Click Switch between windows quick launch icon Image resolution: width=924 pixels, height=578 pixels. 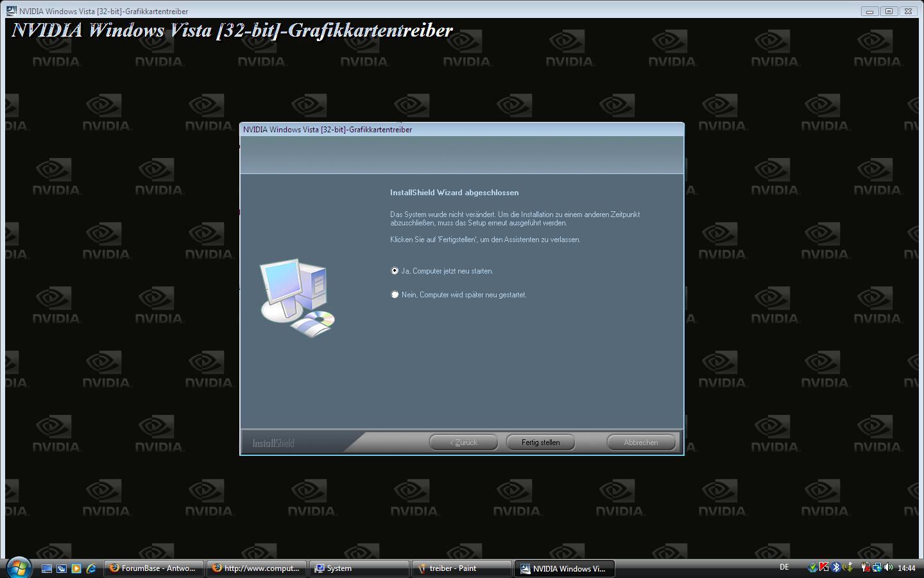pos(62,568)
